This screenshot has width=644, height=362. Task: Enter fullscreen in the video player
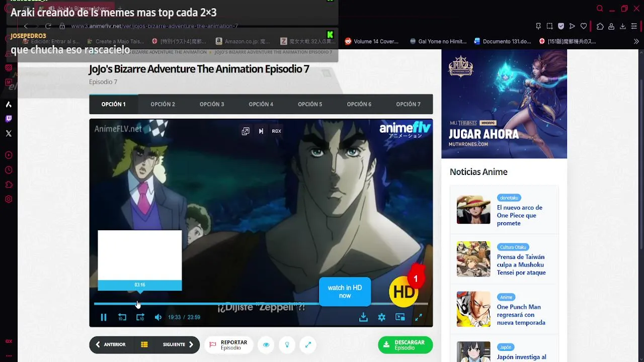419,317
